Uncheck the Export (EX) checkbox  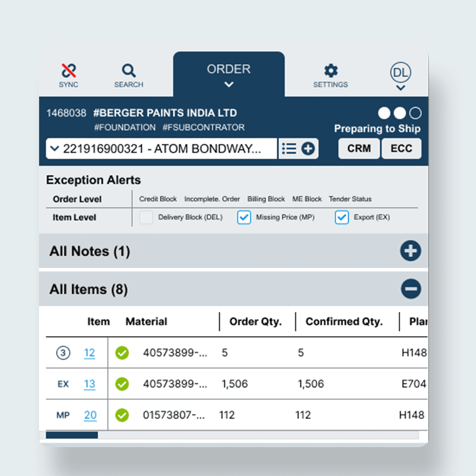(342, 218)
